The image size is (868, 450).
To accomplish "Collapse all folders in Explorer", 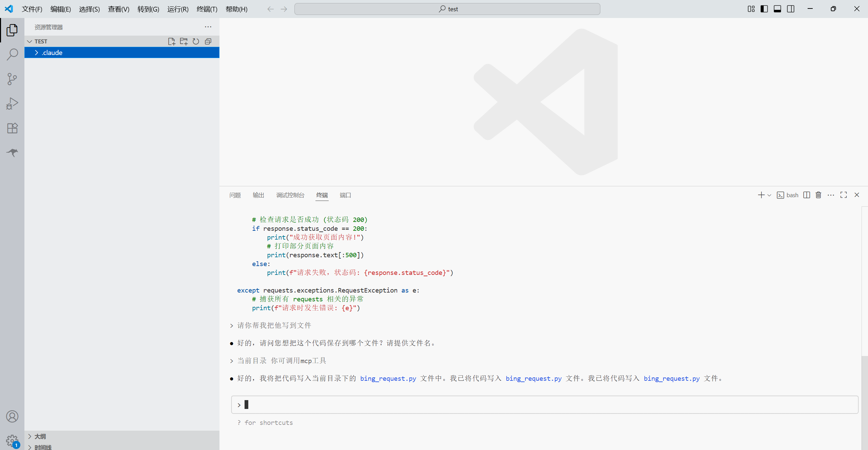I will [208, 41].
